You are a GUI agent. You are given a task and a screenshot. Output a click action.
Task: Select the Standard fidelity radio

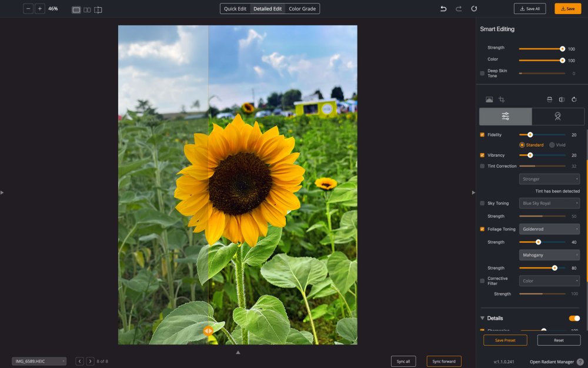(x=522, y=145)
